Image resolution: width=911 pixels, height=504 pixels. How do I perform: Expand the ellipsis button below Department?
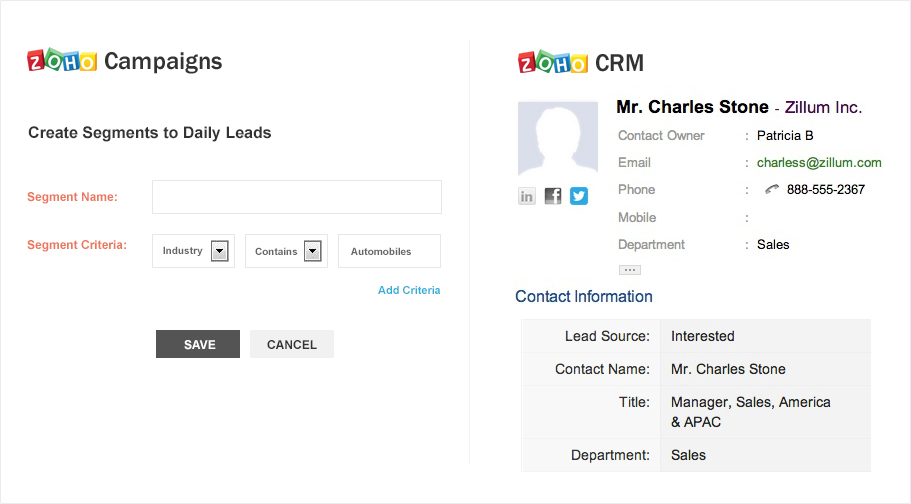tap(629, 270)
